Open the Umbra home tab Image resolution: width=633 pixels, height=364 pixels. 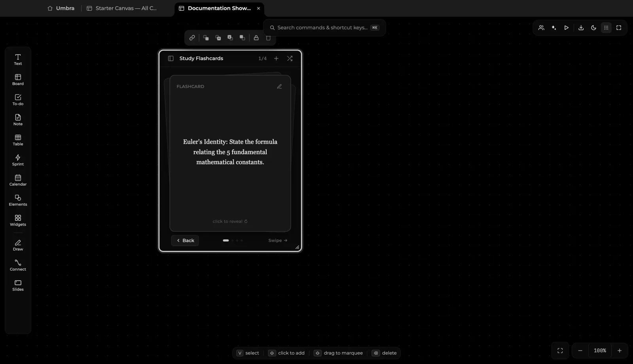[x=61, y=8]
